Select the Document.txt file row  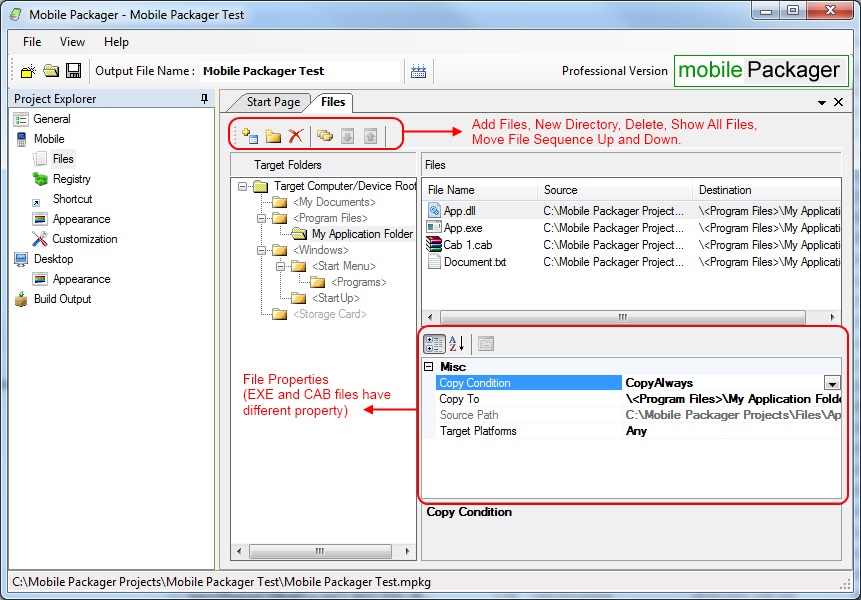tap(633, 262)
